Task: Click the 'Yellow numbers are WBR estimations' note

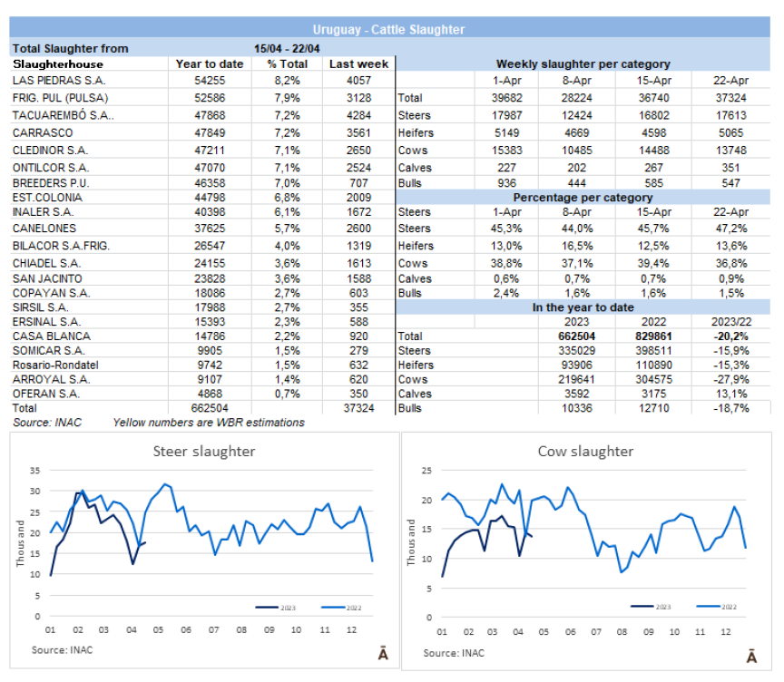Action: tap(209, 423)
